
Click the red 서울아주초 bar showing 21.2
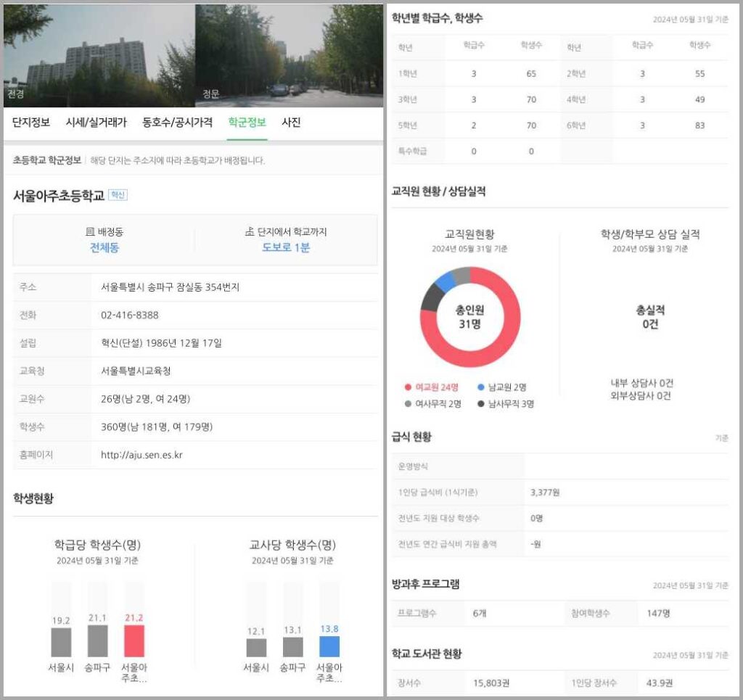tap(134, 641)
